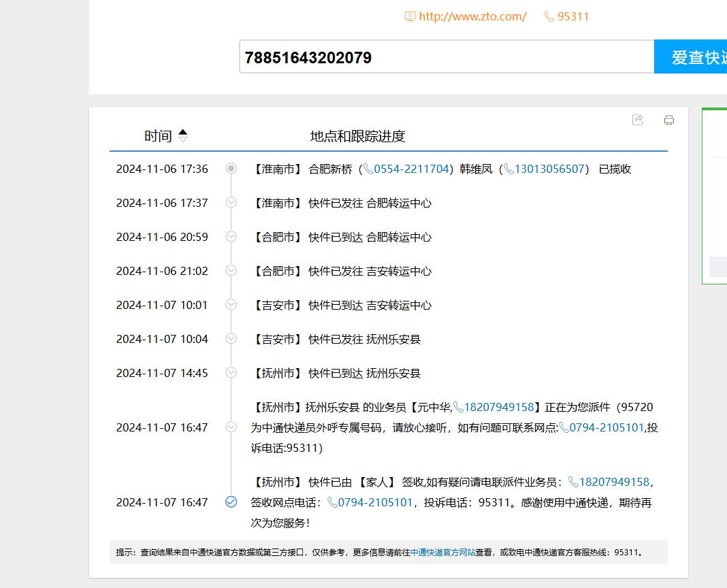Viewport: 727px width, 588px height.
Task: Click the text 快件已发往 合肥转运中心 in the 【淮南市】 row
Action: pyautogui.click(x=370, y=203)
